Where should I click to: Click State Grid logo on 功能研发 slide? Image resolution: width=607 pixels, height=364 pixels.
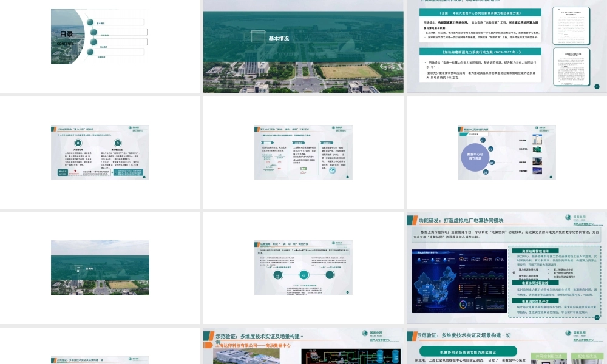[578, 219]
